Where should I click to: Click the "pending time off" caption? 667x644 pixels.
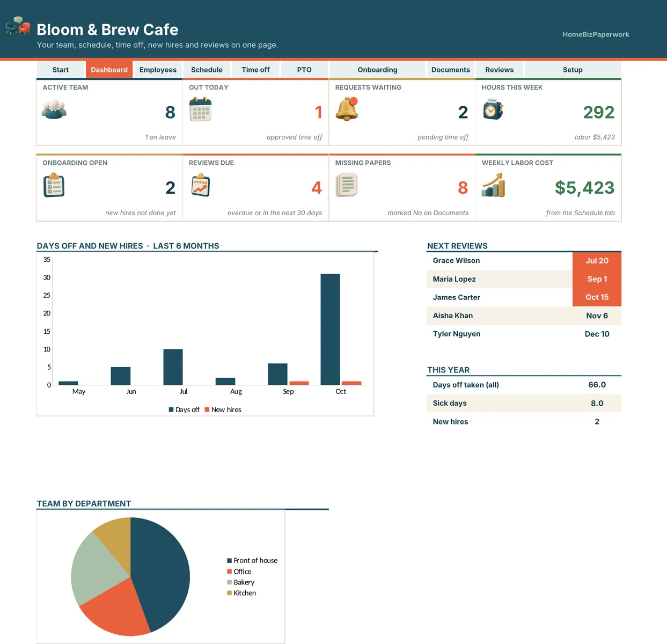pyautogui.click(x=443, y=137)
